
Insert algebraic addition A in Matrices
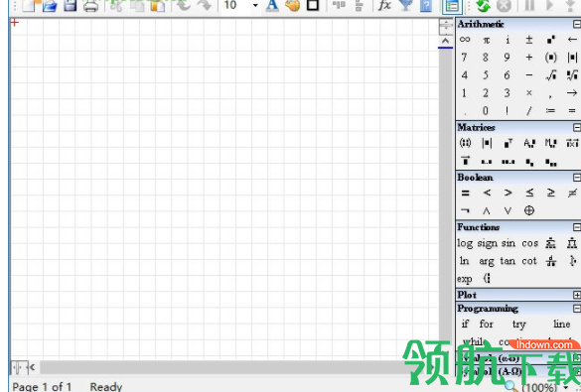coord(529,143)
